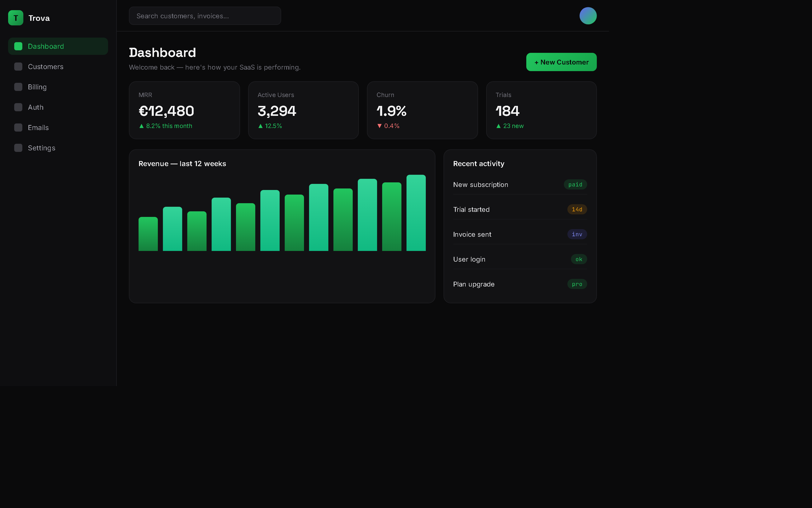Open the user avatar menu
Screen dimensions: 812x508
click(588, 16)
